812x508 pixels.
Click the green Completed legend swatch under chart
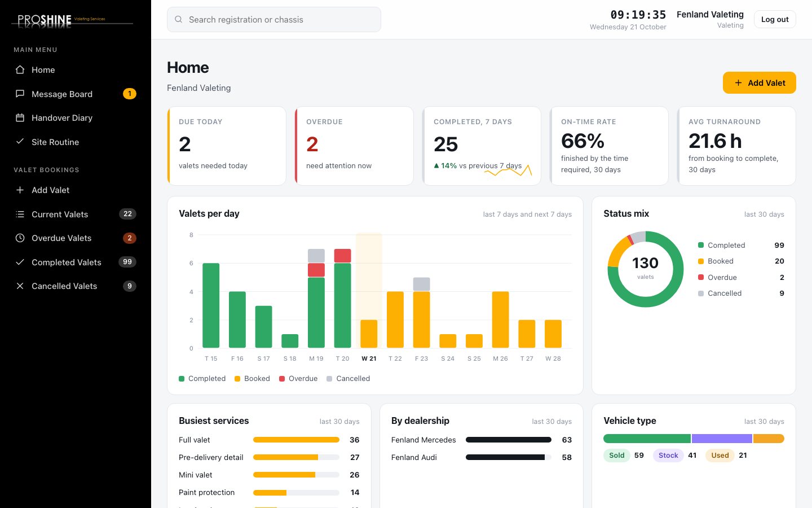[182, 379]
